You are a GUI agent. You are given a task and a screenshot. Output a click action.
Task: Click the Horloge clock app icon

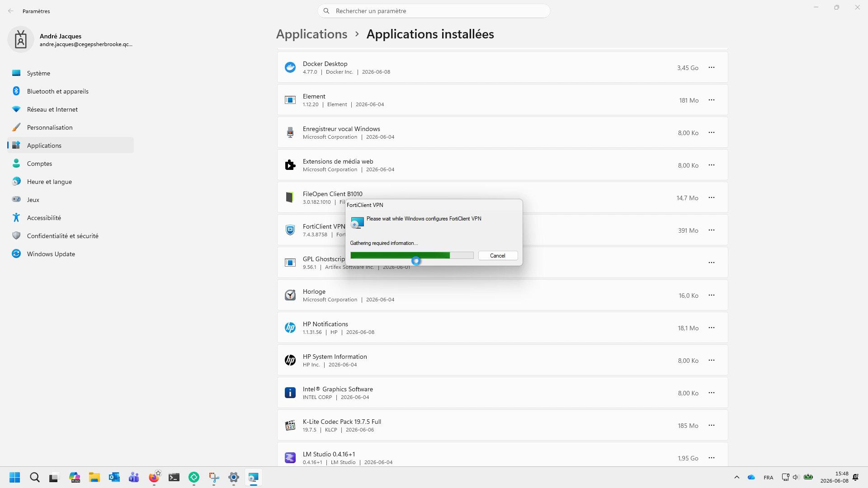coord(290,295)
